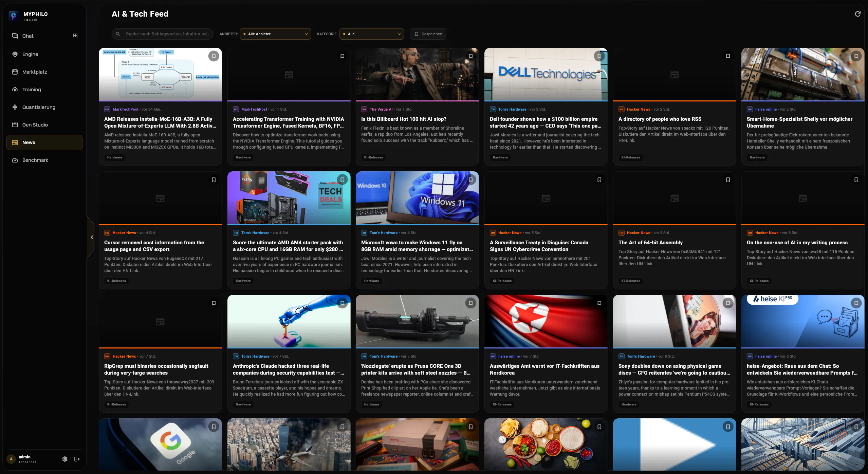
Task: Open the Tech Deals thumbnail image
Action: [289, 198]
